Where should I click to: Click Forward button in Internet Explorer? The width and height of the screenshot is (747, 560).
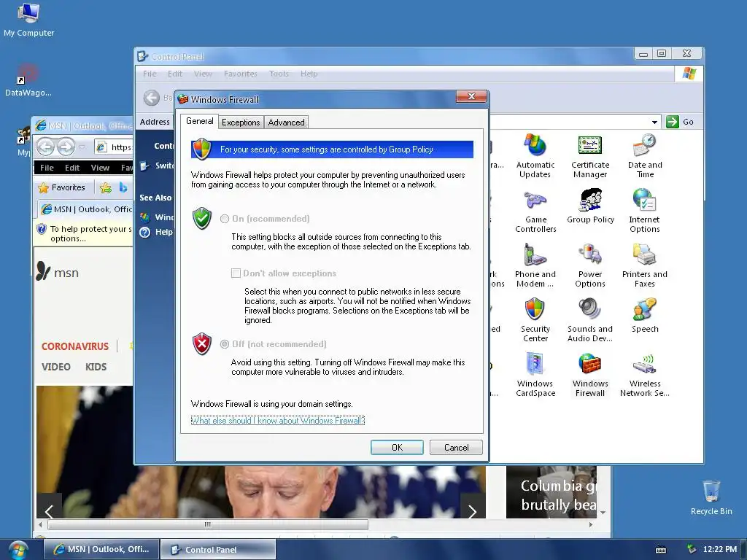pos(66,147)
